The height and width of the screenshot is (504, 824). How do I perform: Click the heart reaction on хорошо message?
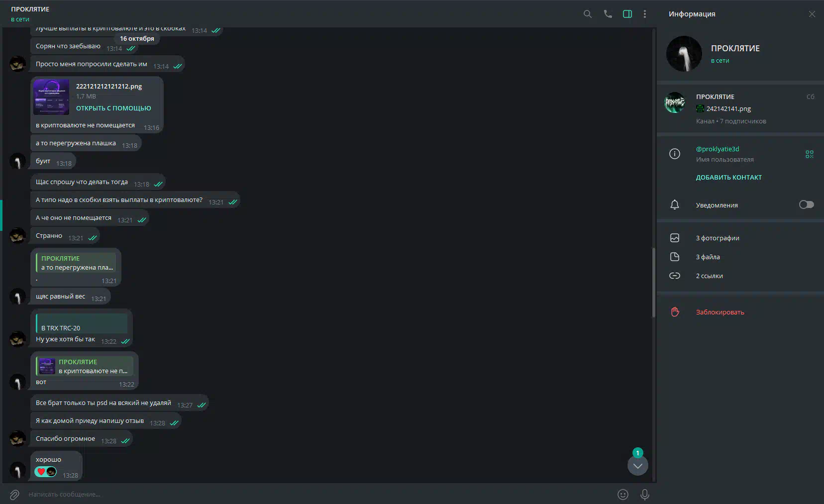click(45, 472)
